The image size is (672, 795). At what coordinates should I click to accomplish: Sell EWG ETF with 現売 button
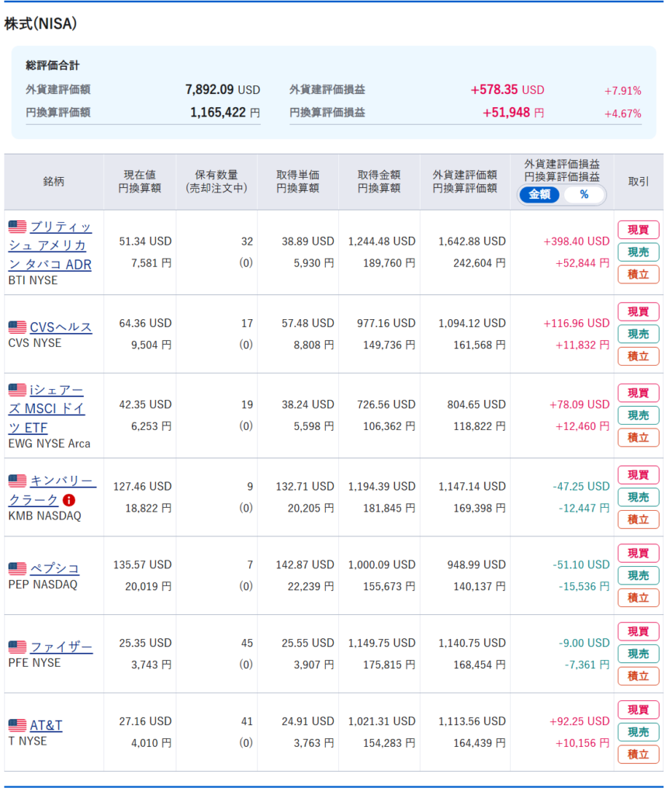coord(638,415)
